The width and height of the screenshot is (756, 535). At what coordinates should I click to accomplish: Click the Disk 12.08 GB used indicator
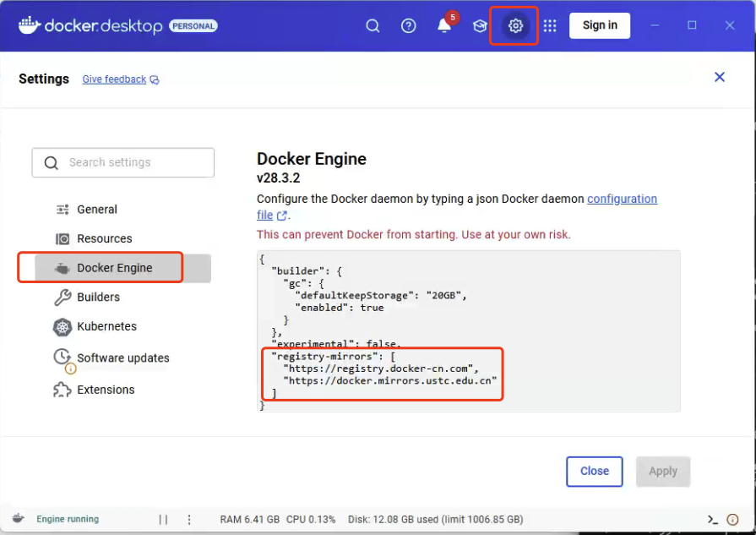click(x=435, y=520)
